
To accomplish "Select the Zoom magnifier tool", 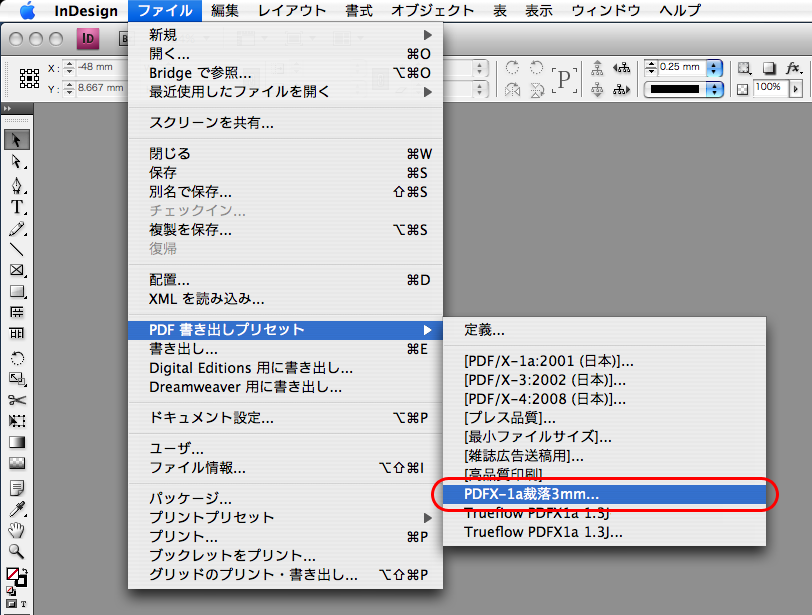I will pyautogui.click(x=17, y=551).
